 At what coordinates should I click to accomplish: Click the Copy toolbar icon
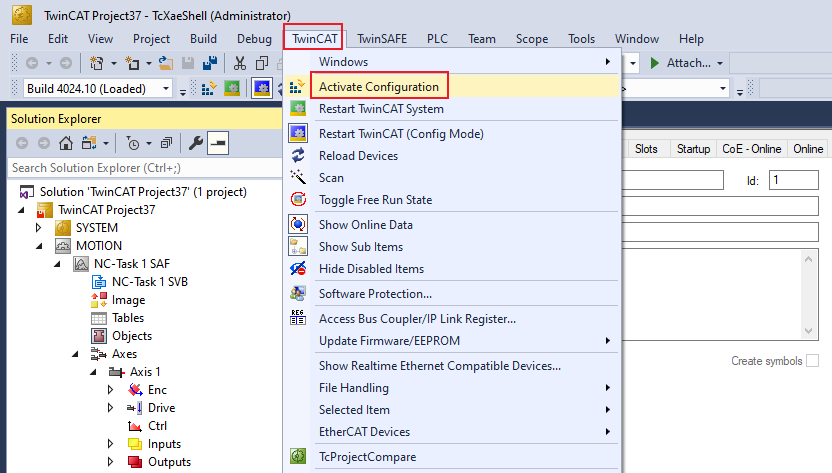[x=262, y=63]
